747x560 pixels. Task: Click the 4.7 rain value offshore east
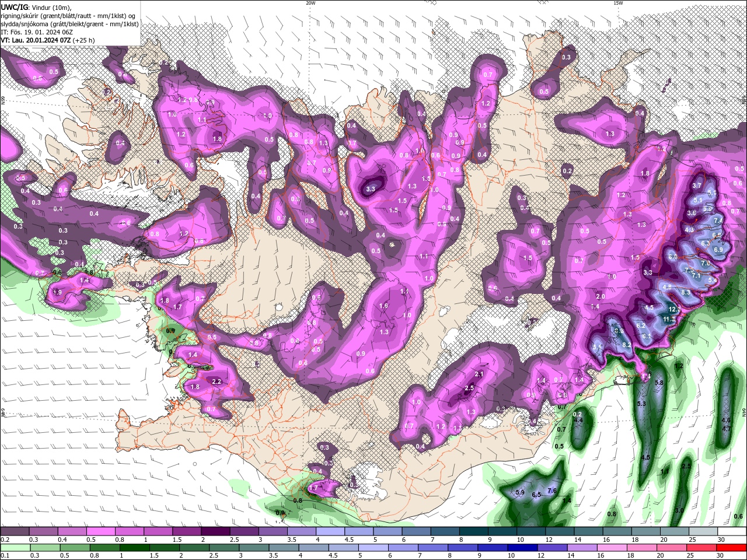point(727,429)
